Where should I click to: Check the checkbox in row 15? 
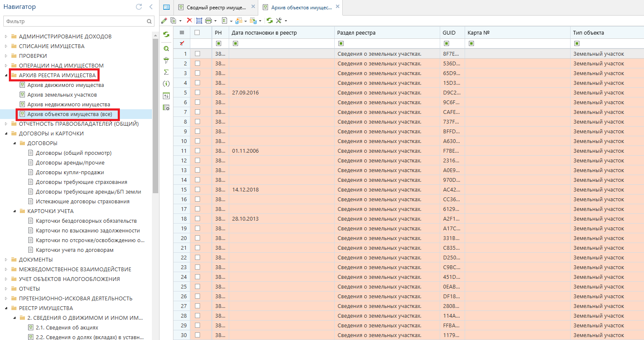point(198,189)
